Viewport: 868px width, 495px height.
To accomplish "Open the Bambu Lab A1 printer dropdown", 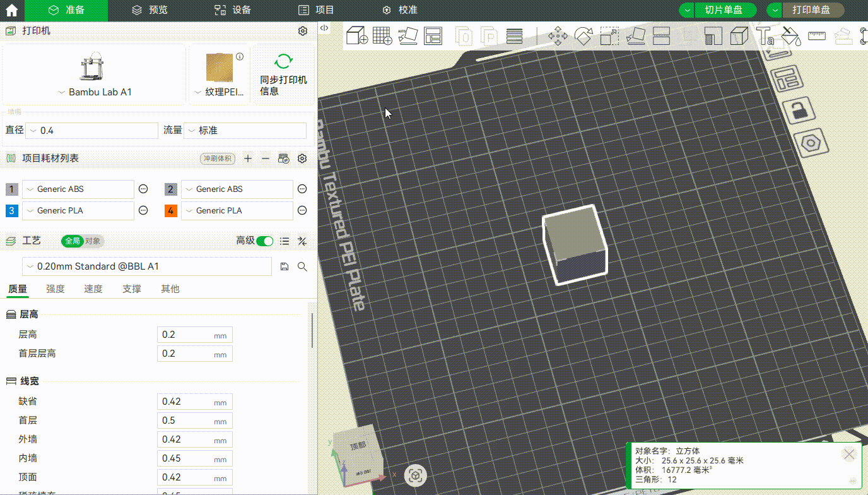I will click(x=95, y=92).
